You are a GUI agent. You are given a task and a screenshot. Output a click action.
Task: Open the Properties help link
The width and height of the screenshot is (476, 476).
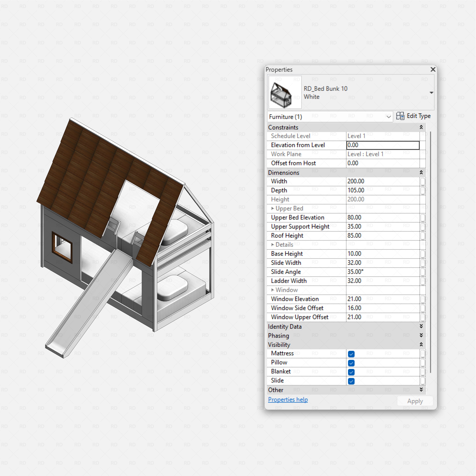tap(288, 400)
